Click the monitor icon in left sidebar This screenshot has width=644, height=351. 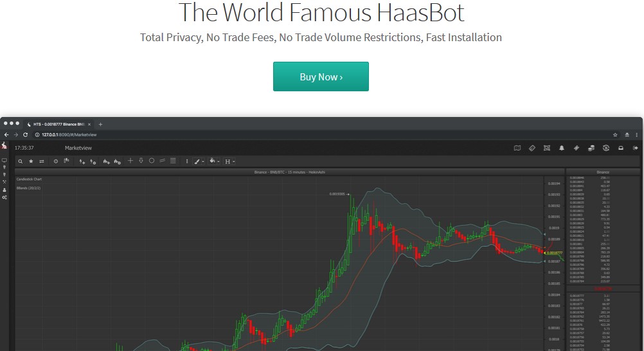(x=4, y=160)
